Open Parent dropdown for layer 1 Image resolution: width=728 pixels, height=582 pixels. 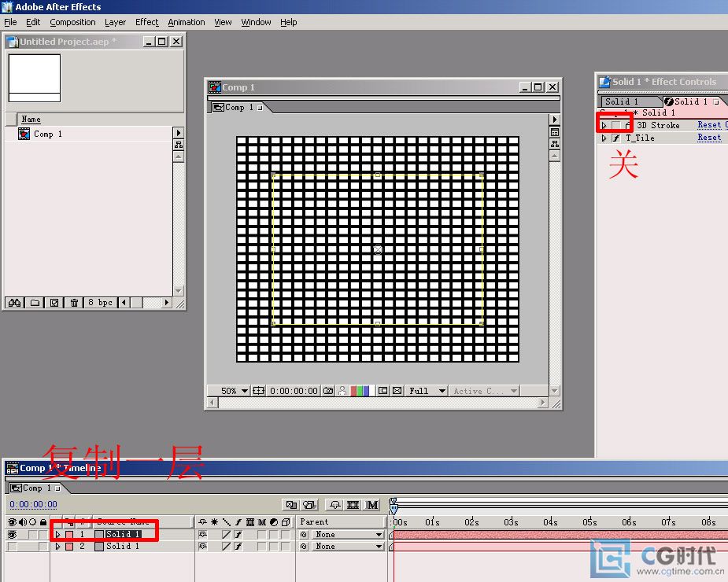click(x=347, y=535)
